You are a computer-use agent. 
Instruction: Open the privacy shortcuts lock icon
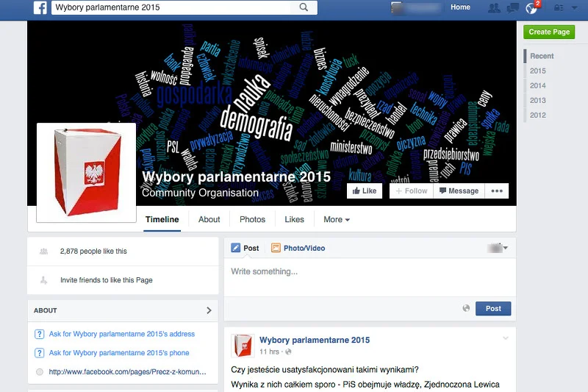click(x=559, y=7)
